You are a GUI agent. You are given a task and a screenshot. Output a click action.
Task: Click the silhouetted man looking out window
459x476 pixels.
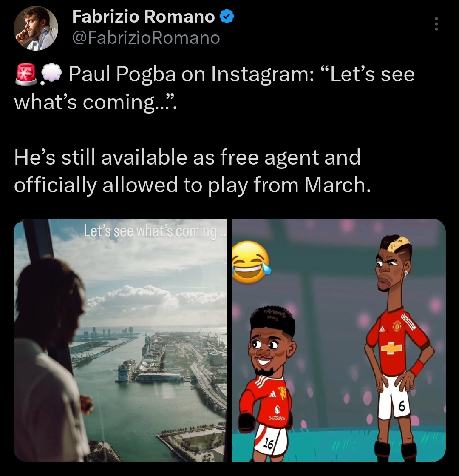pos(51,358)
